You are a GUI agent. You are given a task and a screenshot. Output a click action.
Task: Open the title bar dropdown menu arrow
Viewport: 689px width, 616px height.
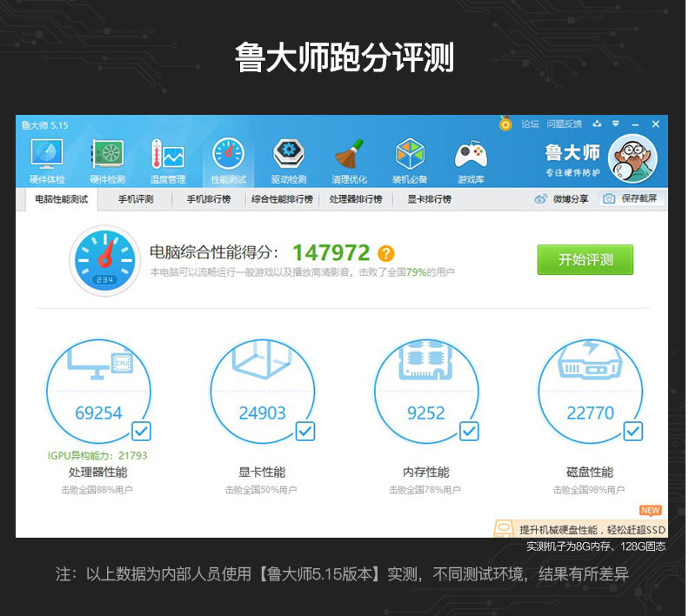click(x=616, y=124)
